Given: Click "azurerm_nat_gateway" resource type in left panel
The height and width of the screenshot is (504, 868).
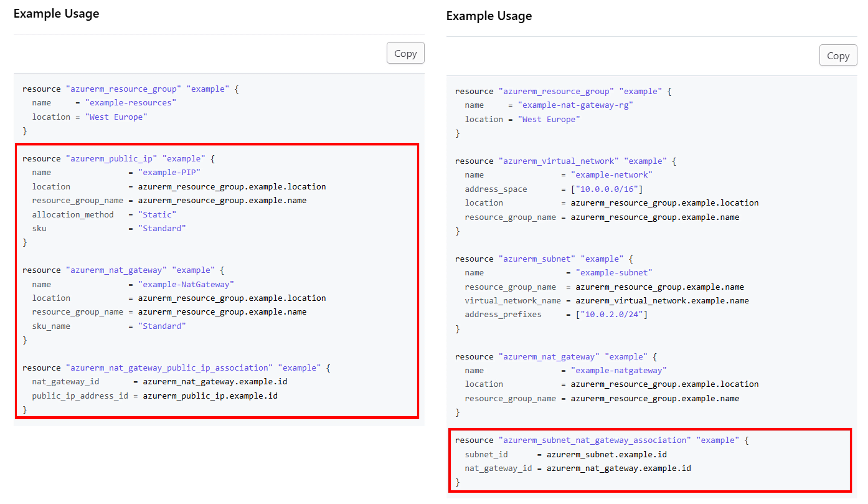Looking at the screenshot, I should (x=116, y=270).
